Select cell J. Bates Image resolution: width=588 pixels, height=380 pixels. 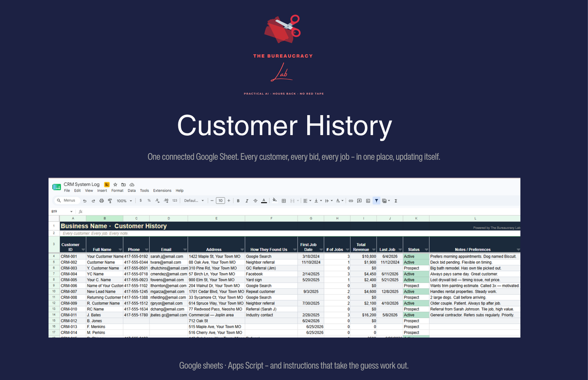(105, 315)
